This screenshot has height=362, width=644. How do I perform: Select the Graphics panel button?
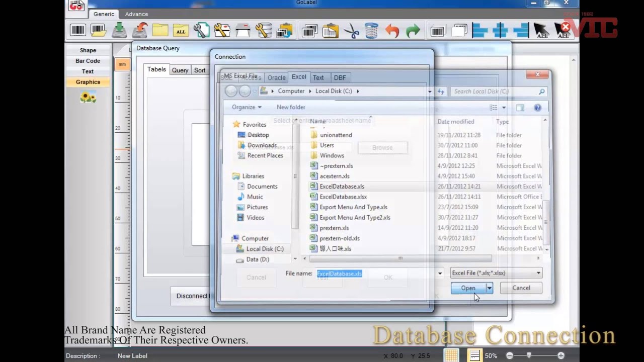(88, 82)
